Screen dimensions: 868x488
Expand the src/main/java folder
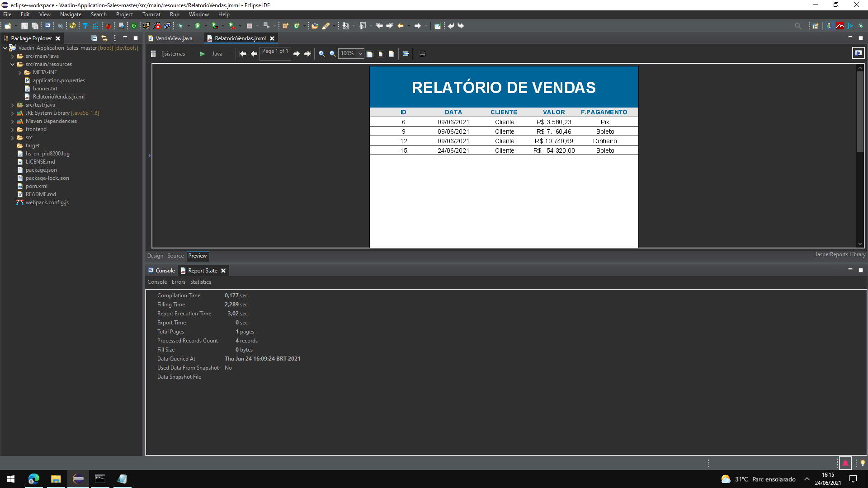coord(12,56)
